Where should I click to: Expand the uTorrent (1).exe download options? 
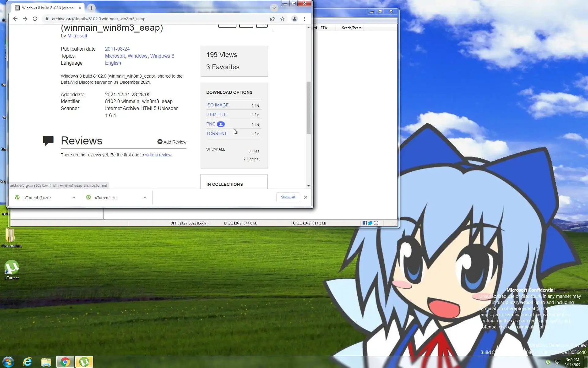pos(74,197)
